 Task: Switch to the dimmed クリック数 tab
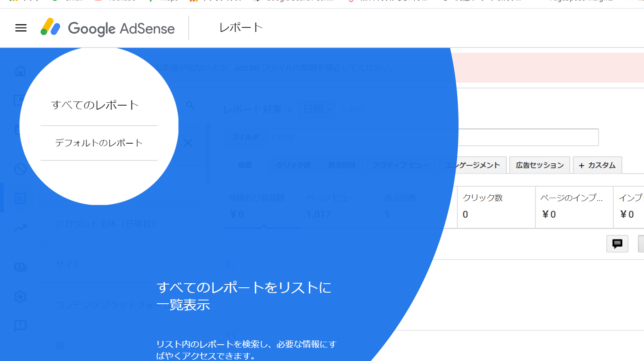[x=293, y=165]
